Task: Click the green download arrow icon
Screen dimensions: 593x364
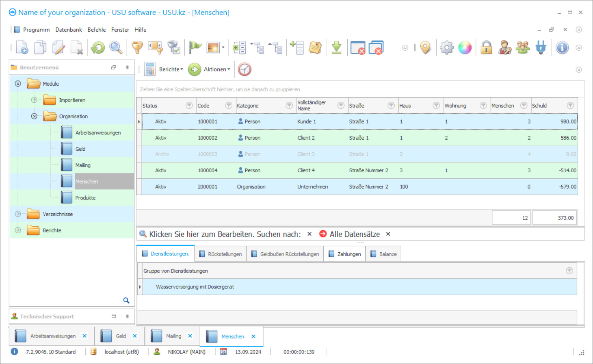Action: 337,48
